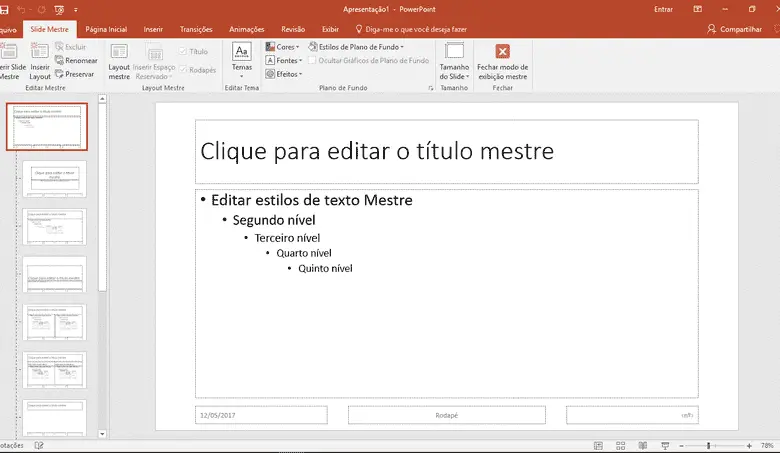Click 'Quarto nível' bullet text
Viewport: 780px width, 453px height.
(x=304, y=253)
